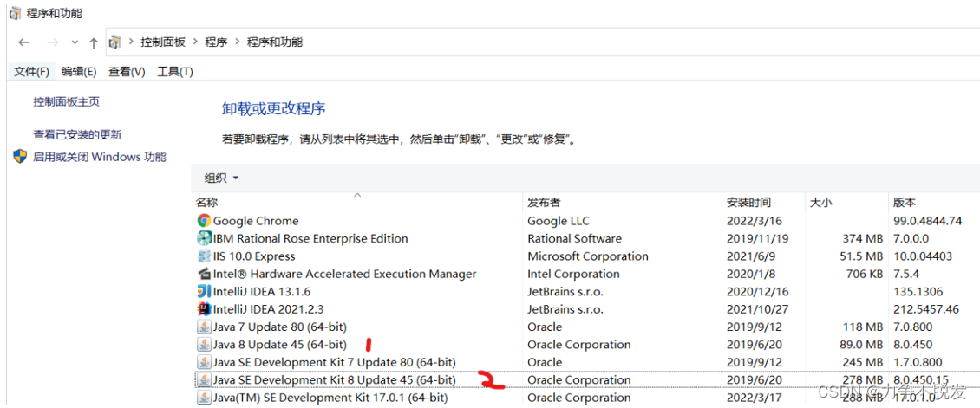Go up one level with up arrow
Viewport: 980px width, 408px height.
point(94,42)
